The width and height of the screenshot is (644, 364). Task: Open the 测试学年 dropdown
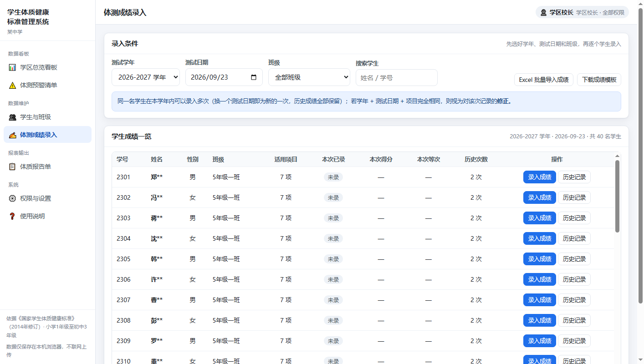(146, 77)
